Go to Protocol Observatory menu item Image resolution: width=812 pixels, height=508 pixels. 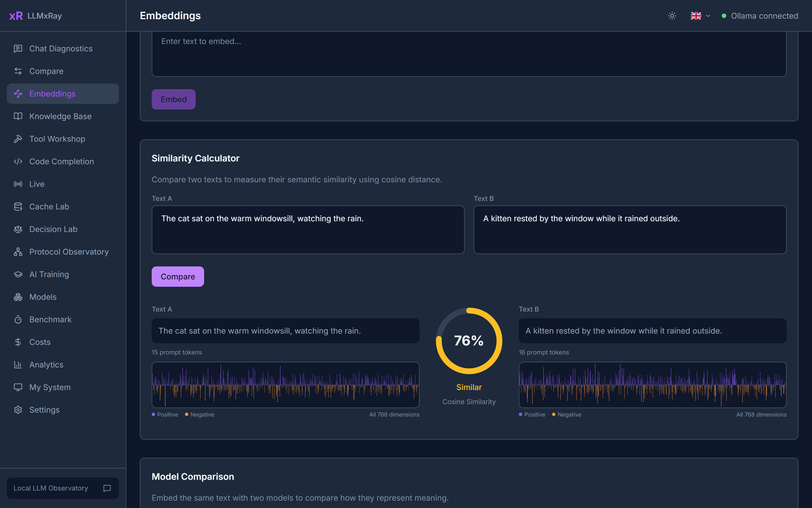click(63, 252)
